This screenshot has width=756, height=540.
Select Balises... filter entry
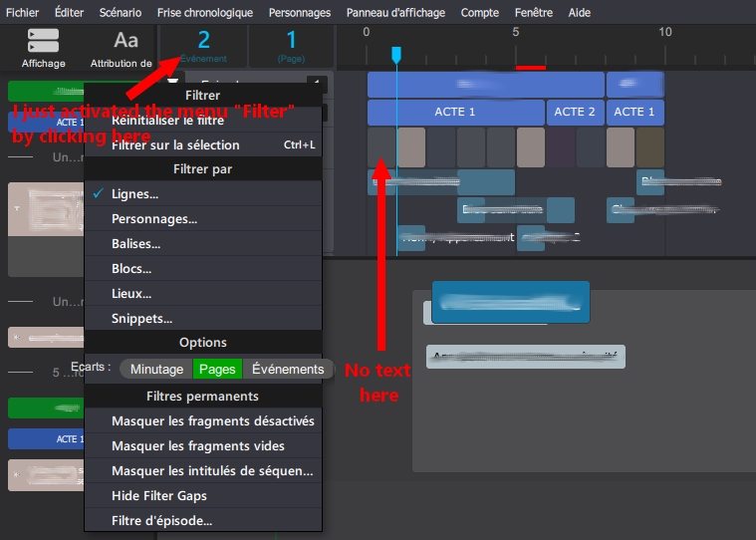[x=203, y=243]
